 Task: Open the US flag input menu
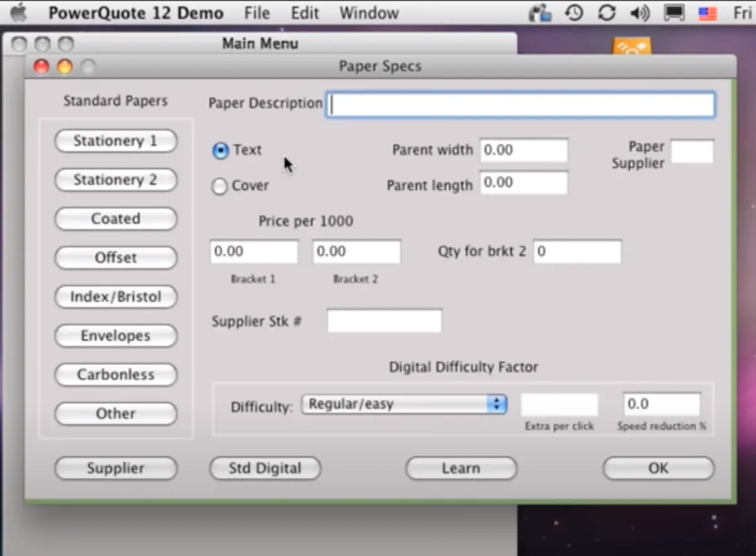click(709, 13)
